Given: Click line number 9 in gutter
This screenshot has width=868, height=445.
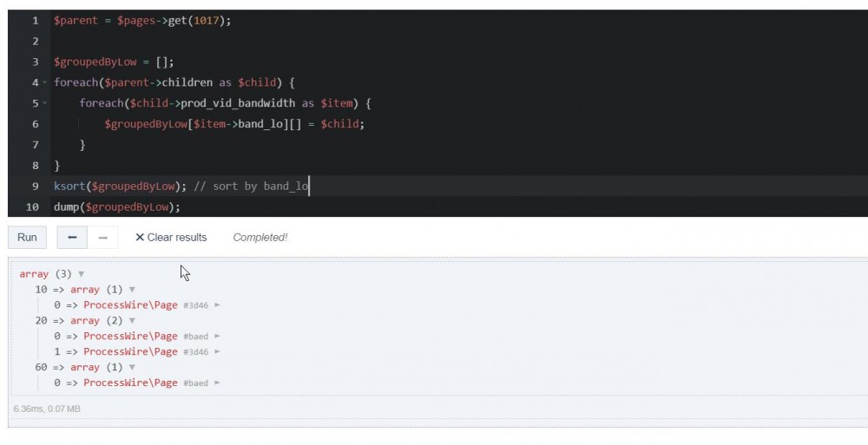Looking at the screenshot, I should pos(34,187).
